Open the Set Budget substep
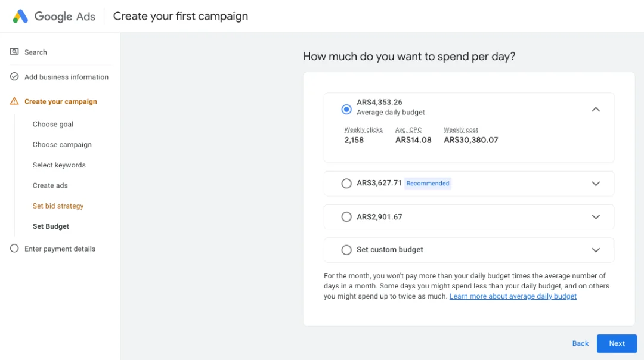644x360 pixels. pyautogui.click(x=51, y=226)
